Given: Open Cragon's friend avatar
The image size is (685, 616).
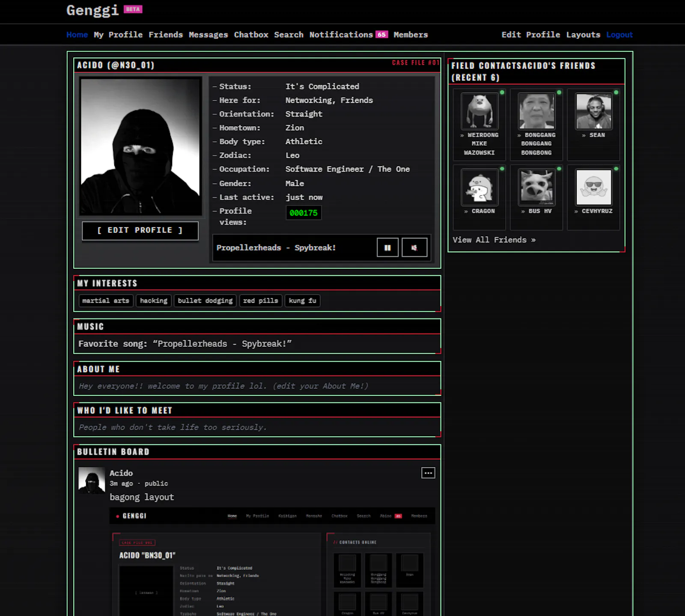Looking at the screenshot, I should [x=479, y=187].
